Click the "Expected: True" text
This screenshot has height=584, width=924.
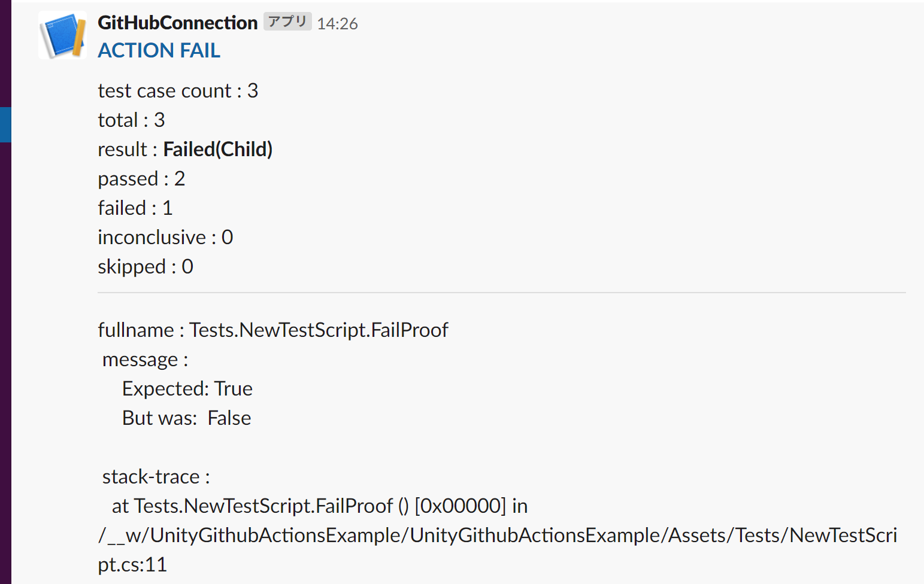[187, 389]
